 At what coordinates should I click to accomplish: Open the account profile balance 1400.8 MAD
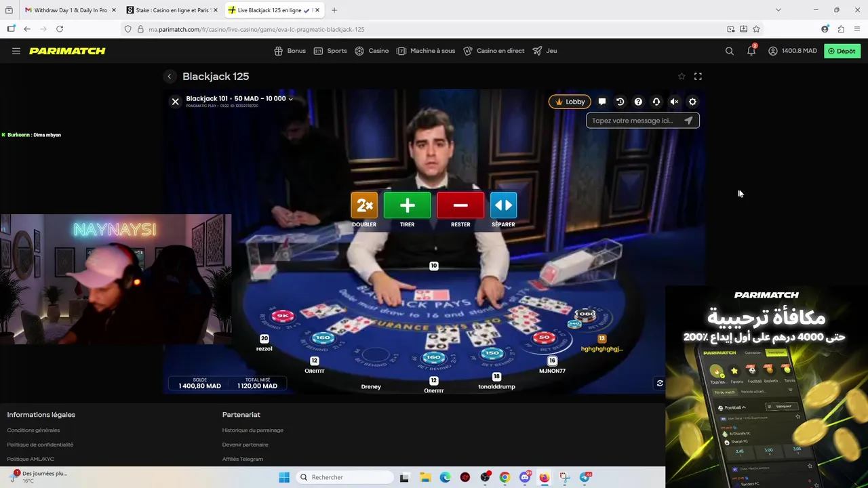793,51
